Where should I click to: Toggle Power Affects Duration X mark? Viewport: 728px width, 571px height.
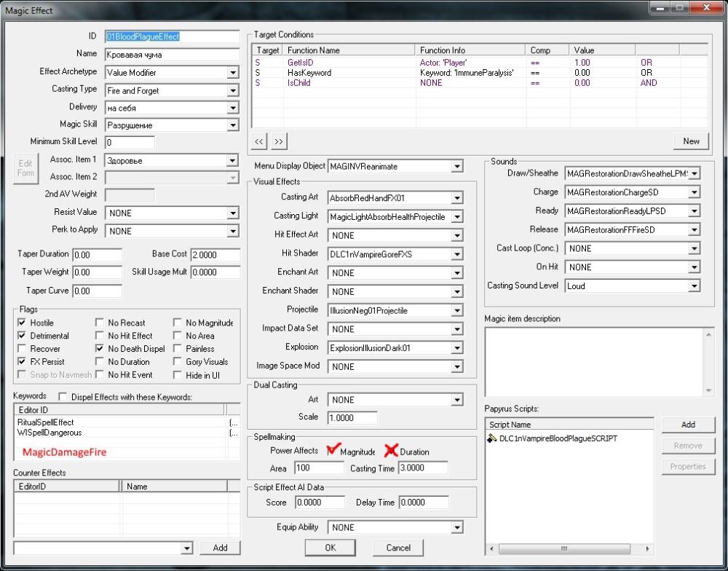(x=391, y=450)
